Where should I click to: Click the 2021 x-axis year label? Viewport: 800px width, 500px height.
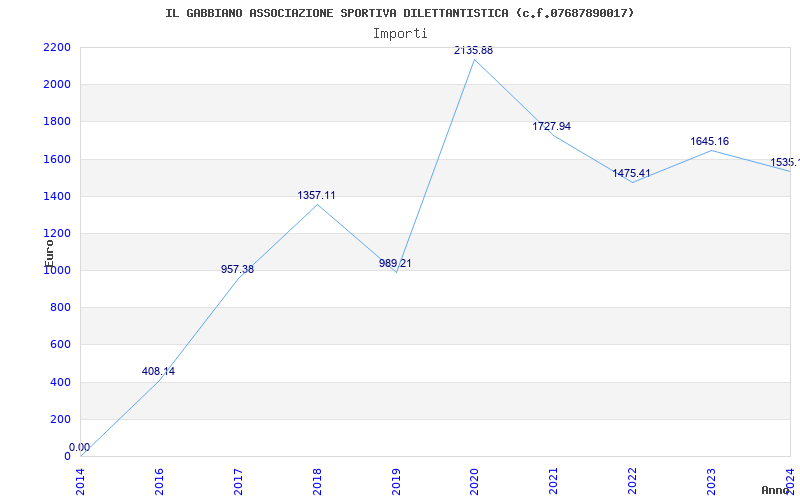pos(554,481)
